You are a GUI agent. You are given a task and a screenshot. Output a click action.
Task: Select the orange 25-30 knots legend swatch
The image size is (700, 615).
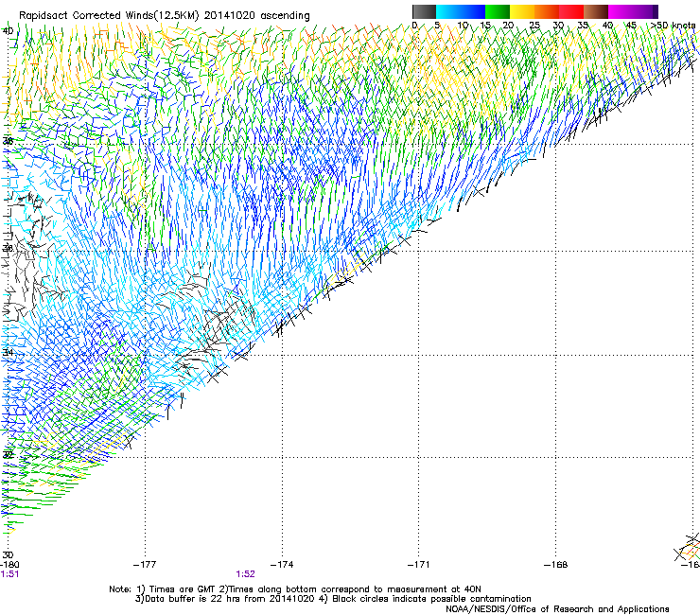(x=547, y=11)
